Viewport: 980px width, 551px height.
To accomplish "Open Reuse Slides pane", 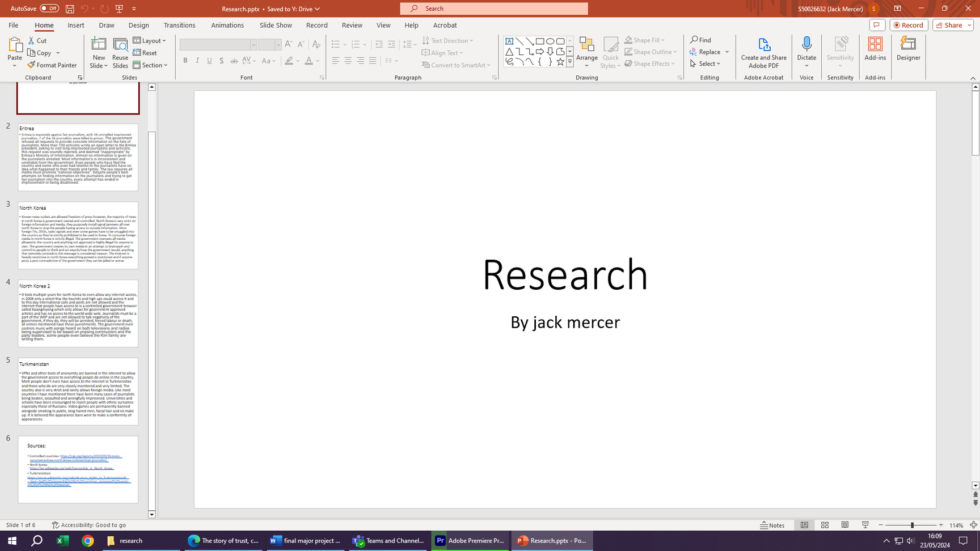I will (120, 53).
